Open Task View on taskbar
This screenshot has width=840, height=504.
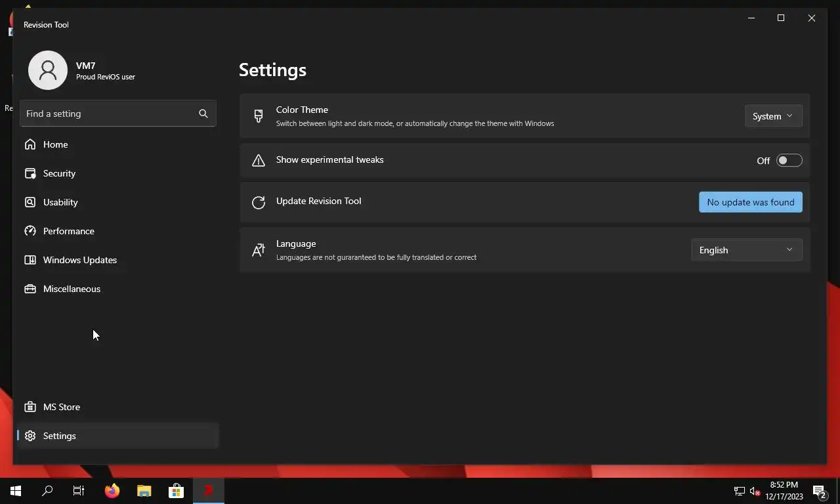79,491
